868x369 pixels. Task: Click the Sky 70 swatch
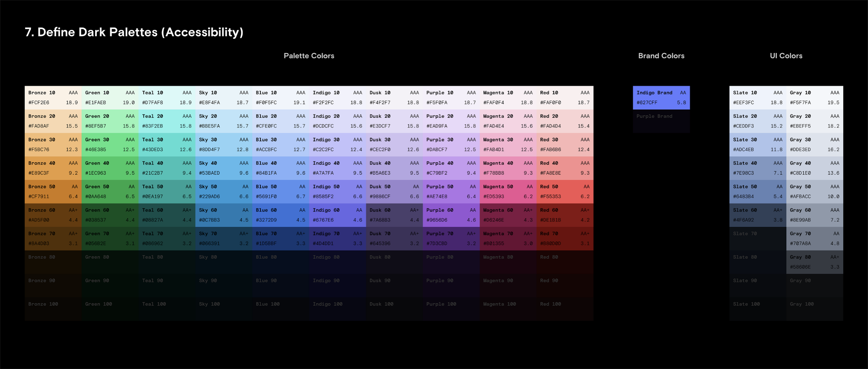[224, 238]
